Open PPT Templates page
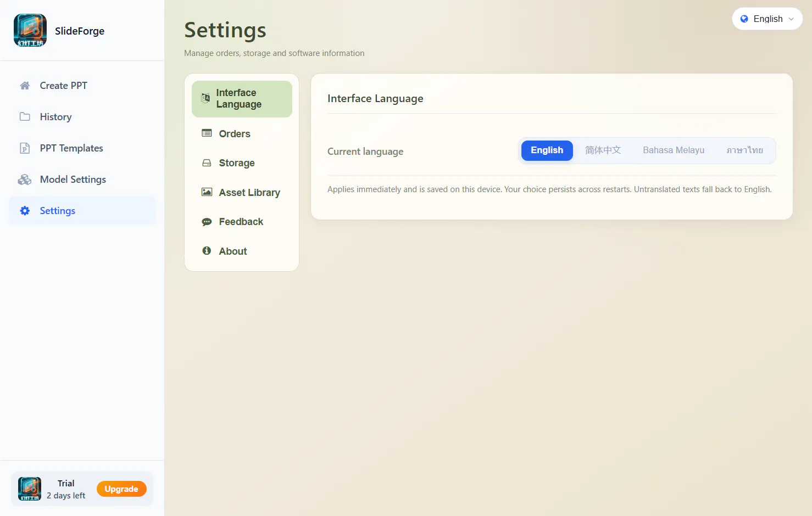 pyautogui.click(x=82, y=148)
